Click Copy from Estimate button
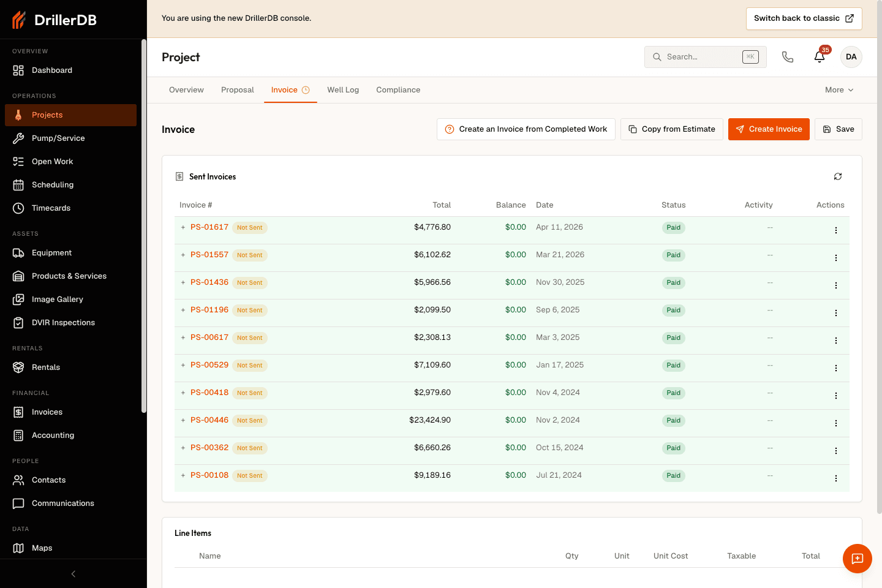882x588 pixels. (672, 129)
